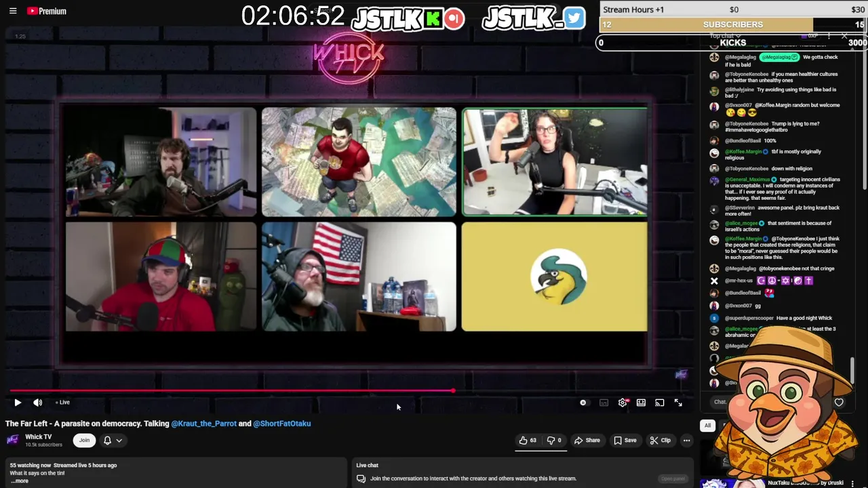Open the YouTube guide hamburger menu
The image size is (868, 488).
coord(13,11)
